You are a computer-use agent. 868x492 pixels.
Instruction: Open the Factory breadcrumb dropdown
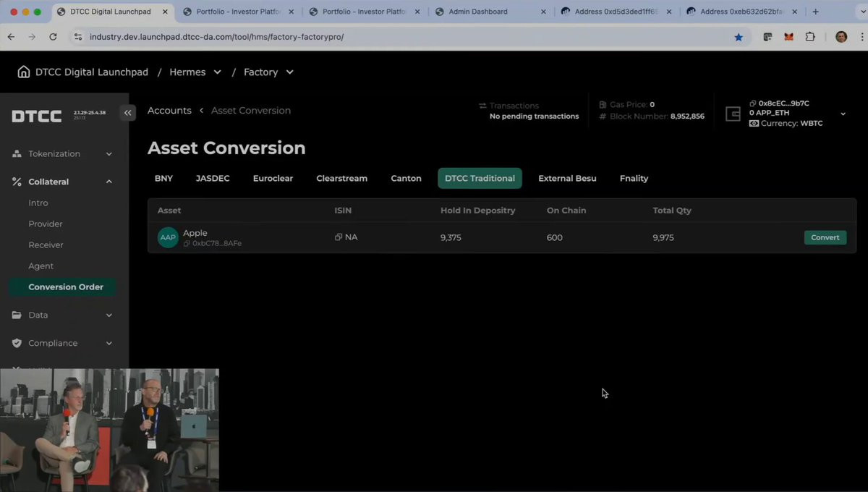289,72
